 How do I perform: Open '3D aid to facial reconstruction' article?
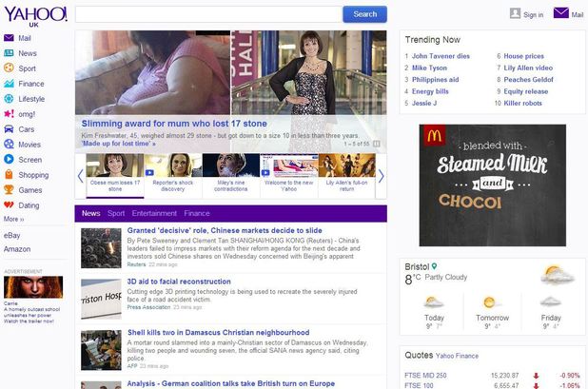(x=179, y=282)
